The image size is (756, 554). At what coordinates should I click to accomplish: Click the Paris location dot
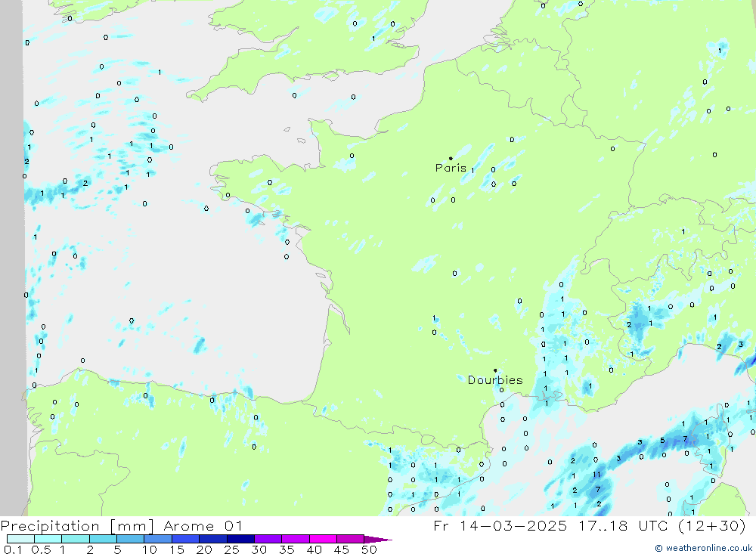click(x=451, y=158)
